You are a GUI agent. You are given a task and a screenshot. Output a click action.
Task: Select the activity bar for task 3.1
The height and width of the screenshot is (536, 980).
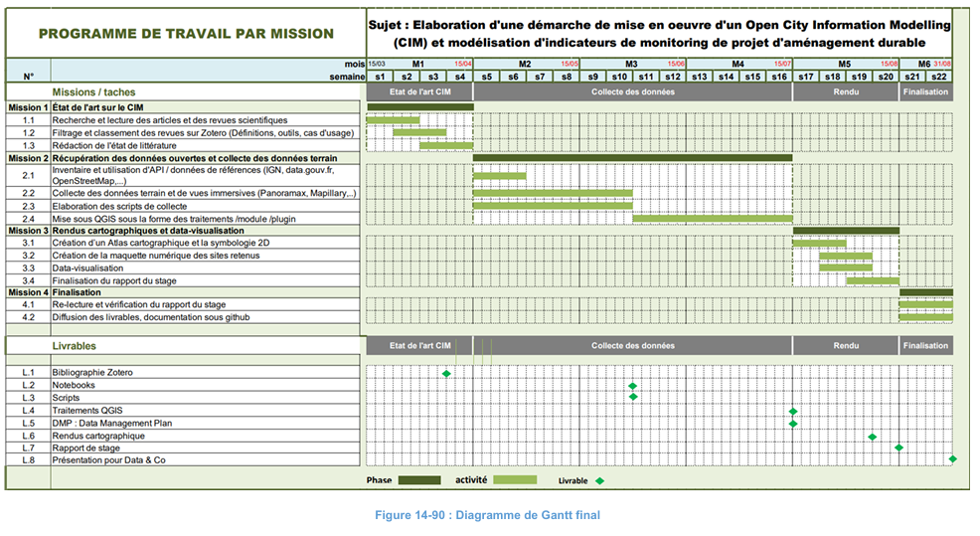(819, 243)
